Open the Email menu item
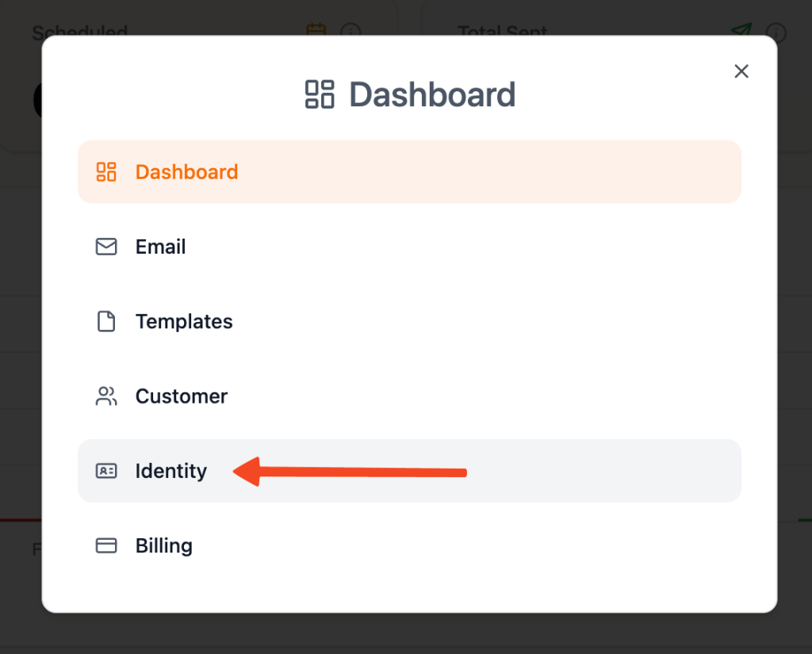Image resolution: width=812 pixels, height=654 pixels. point(161,247)
